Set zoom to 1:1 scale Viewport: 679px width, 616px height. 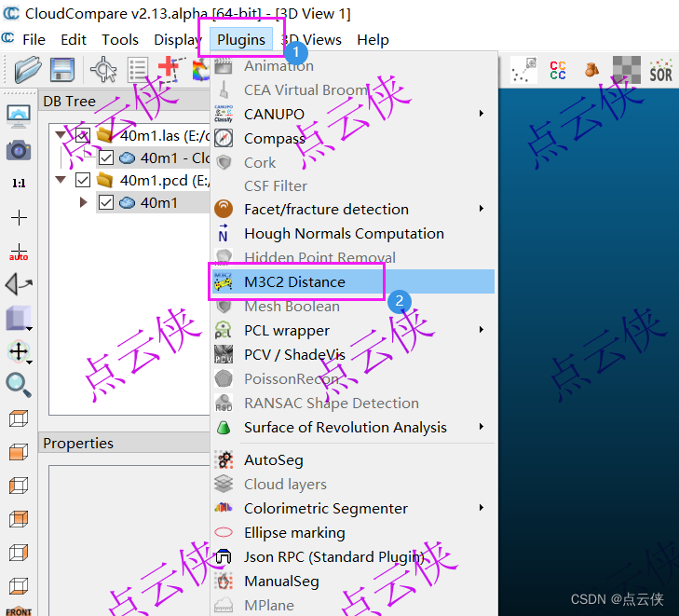[19, 184]
